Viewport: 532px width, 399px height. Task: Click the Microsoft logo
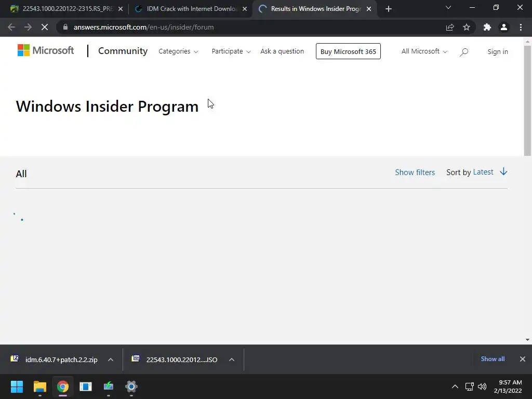(x=46, y=50)
